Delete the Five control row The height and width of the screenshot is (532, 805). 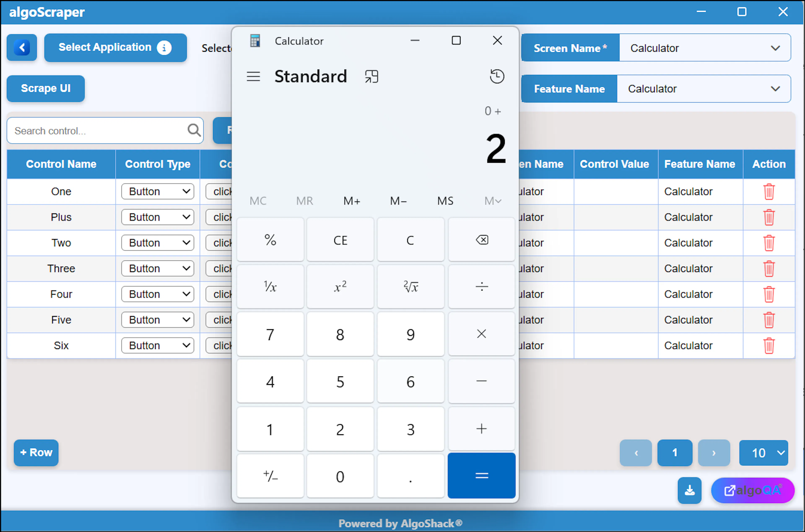tap(769, 320)
